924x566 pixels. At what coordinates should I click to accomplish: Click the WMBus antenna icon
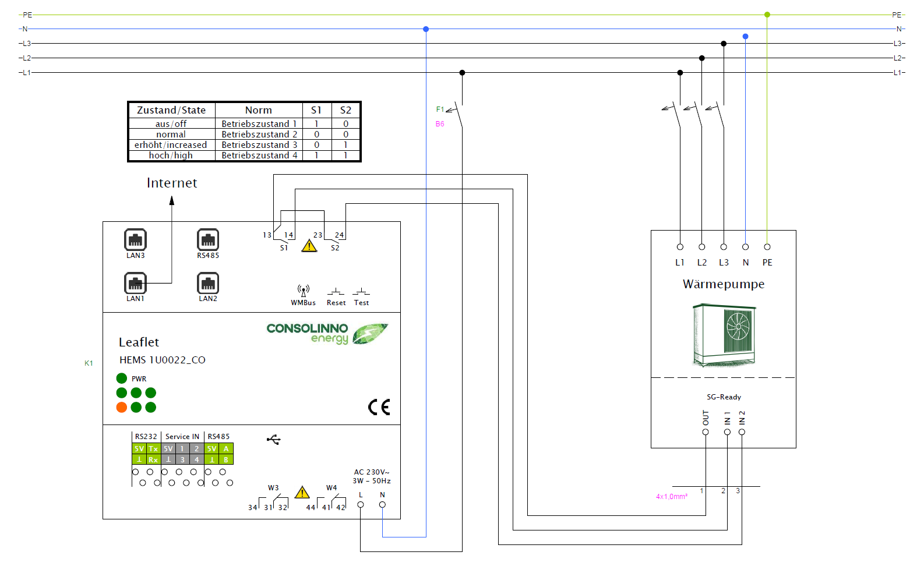coord(303,291)
